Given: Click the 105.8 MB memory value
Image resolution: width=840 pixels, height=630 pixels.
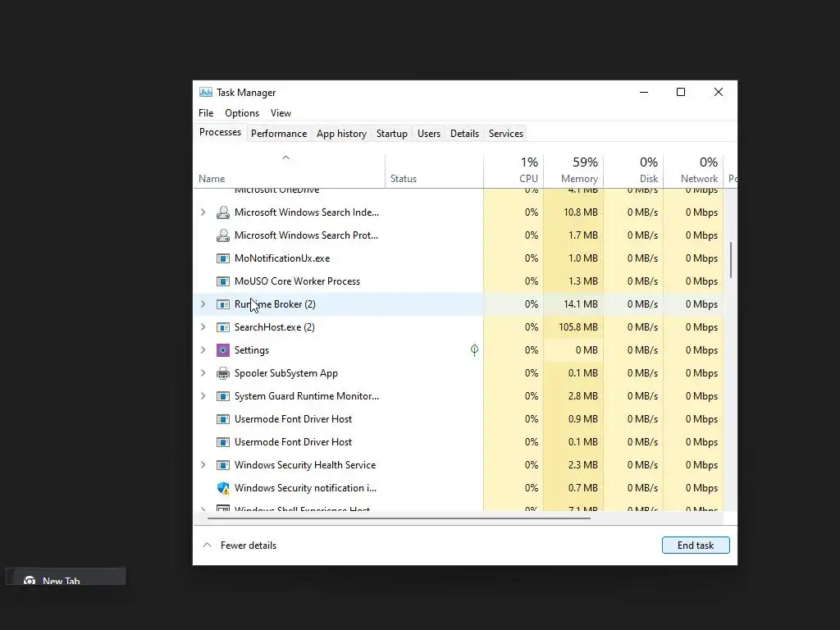Looking at the screenshot, I should [578, 327].
